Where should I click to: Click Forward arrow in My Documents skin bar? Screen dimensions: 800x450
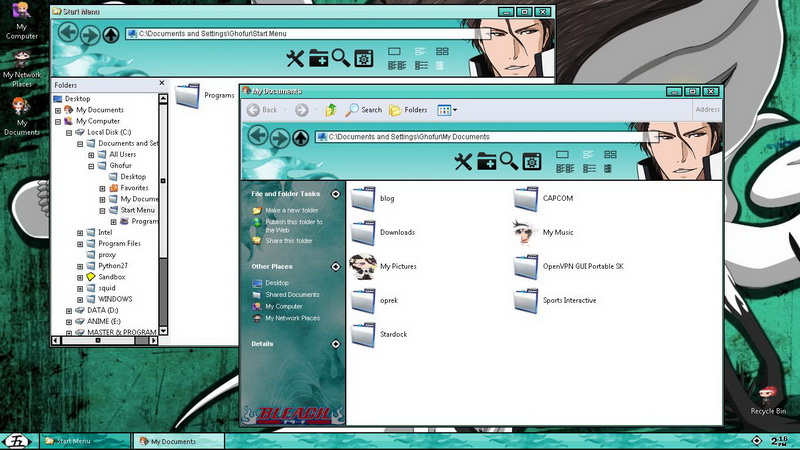(280, 138)
